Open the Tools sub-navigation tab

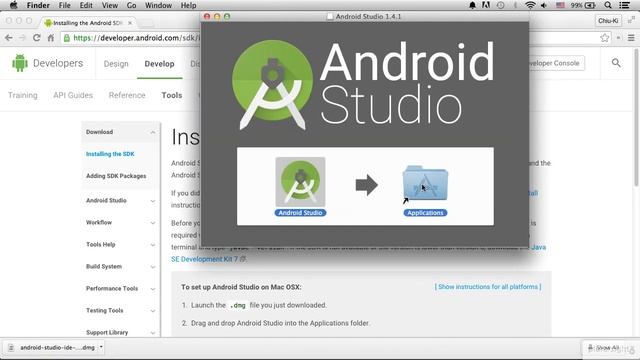[x=172, y=95]
